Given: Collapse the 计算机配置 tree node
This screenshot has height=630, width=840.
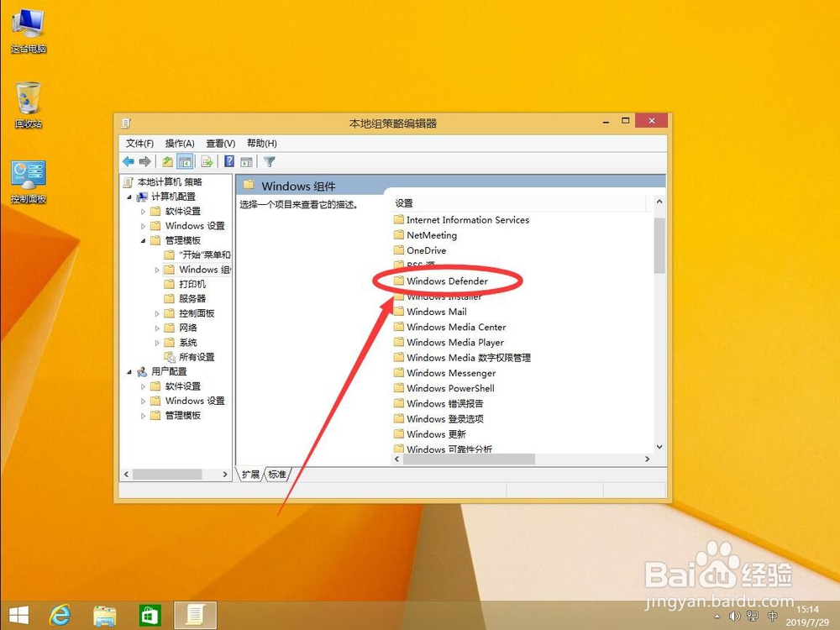Looking at the screenshot, I should coord(129,197).
